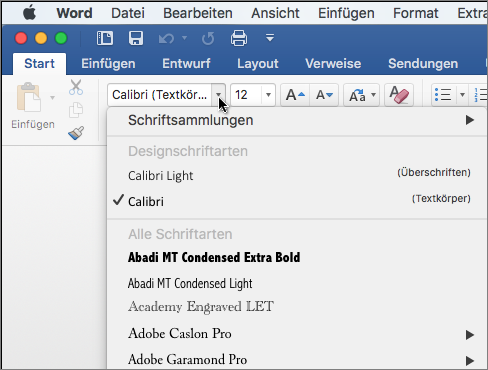Open the bullet list style dropdown

coord(462,95)
